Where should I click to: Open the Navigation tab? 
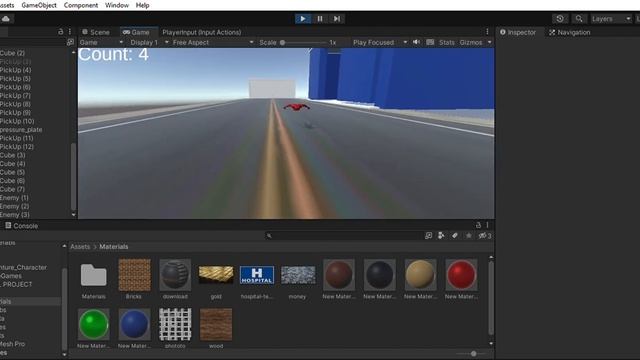tap(570, 32)
